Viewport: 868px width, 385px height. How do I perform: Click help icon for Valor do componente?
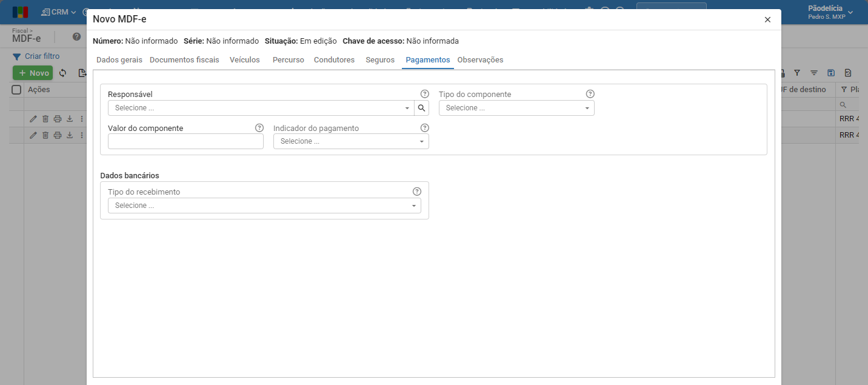[x=259, y=128]
